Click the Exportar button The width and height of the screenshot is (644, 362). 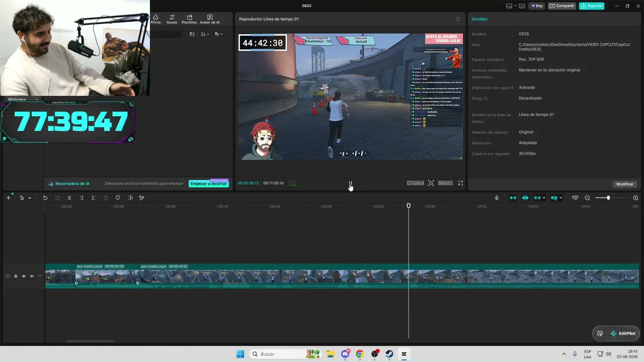point(592,6)
